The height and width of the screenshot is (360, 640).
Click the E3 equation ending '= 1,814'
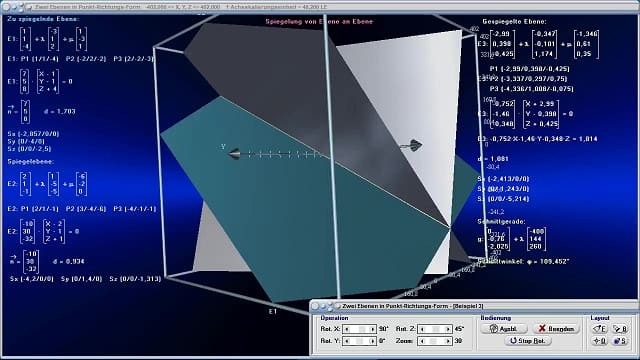click(537, 139)
